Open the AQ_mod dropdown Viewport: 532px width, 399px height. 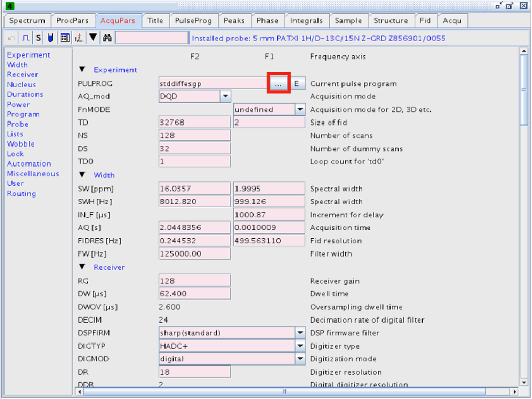[225, 96]
